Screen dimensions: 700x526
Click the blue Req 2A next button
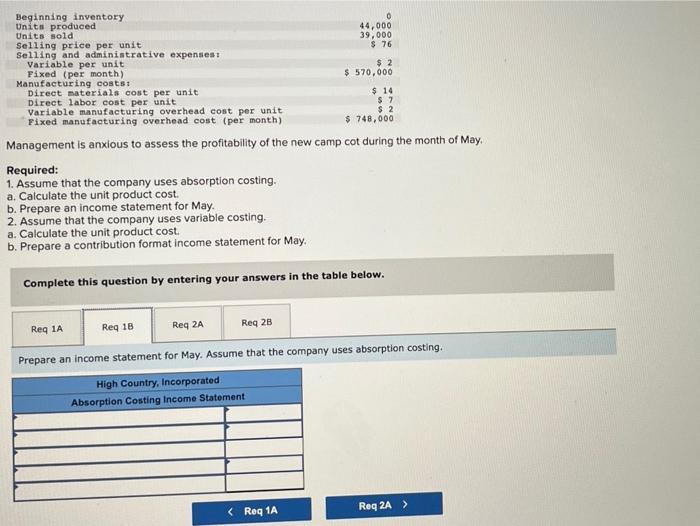coord(384,505)
